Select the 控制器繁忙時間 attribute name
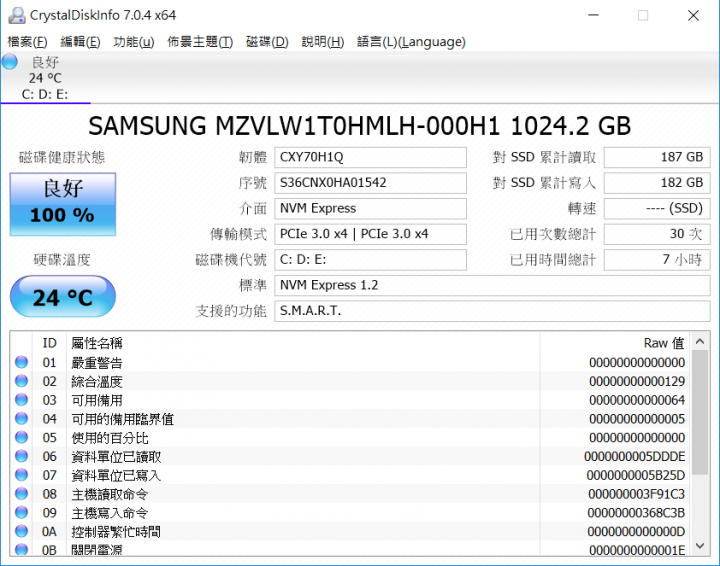 click(x=116, y=532)
